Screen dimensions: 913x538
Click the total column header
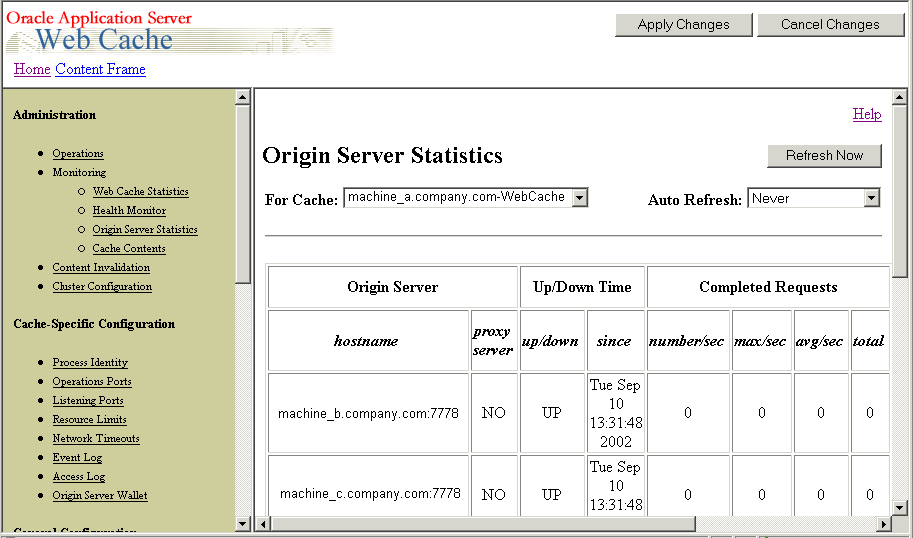(x=869, y=341)
